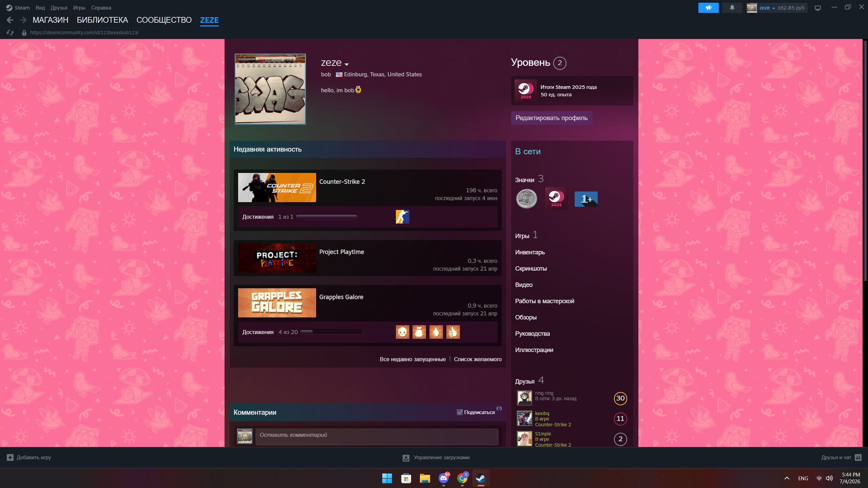Click the SWAG profile avatar image
This screenshot has height=488, width=868.
pos(270,89)
